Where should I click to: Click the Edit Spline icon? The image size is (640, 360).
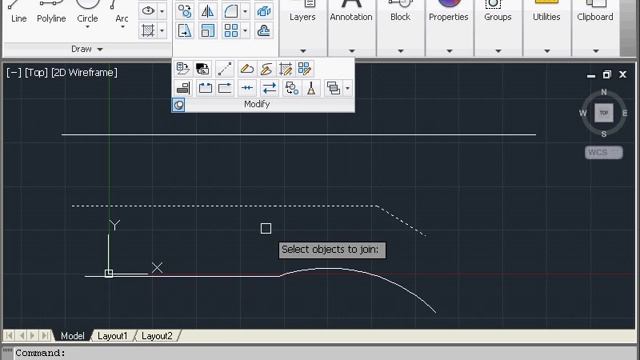pyautogui.click(x=266, y=69)
